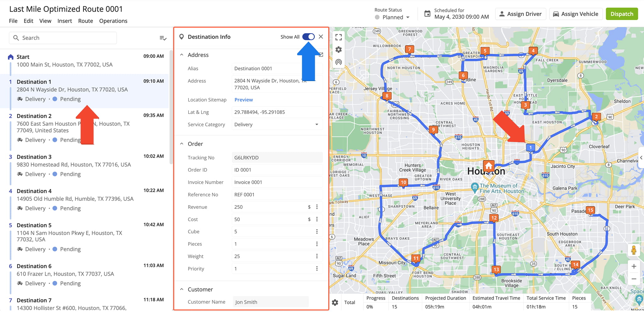Open the Operations menu
Screen dimensions: 644x312
point(113,21)
